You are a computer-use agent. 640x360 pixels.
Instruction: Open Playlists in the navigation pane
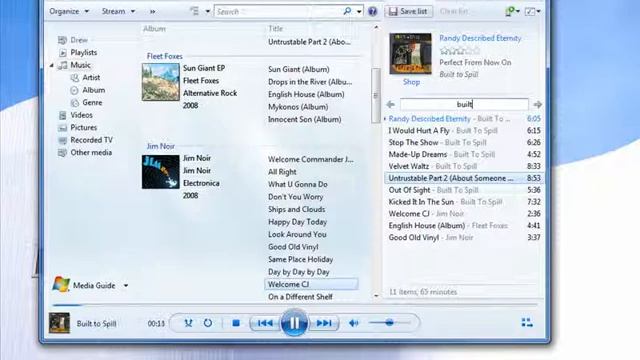(83, 53)
